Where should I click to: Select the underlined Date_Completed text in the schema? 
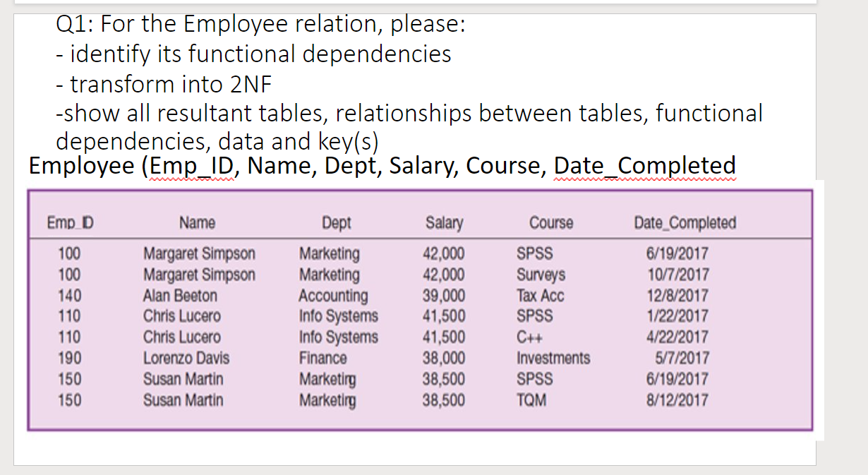point(646,165)
